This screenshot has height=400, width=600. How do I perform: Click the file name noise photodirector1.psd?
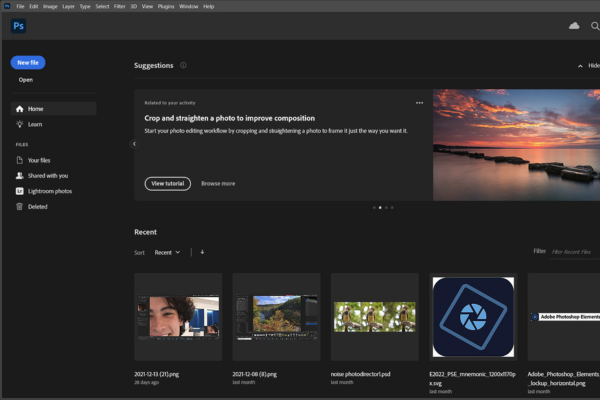pos(360,374)
